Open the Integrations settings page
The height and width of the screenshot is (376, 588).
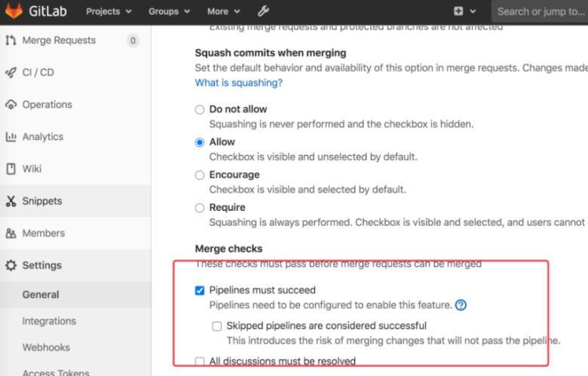pyautogui.click(x=49, y=321)
